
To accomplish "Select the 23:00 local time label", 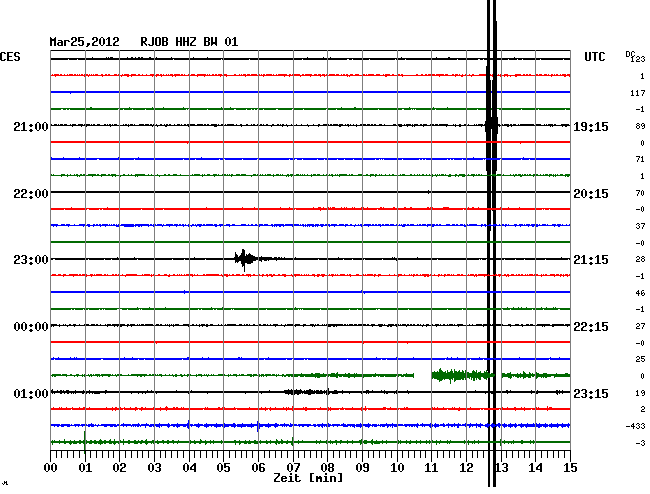I will pyautogui.click(x=31, y=260).
